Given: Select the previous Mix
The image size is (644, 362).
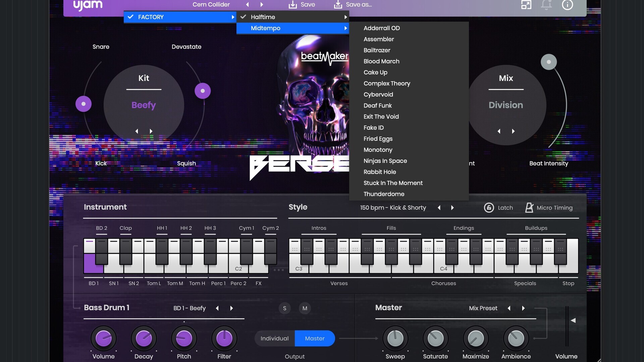Looking at the screenshot, I should [x=499, y=131].
